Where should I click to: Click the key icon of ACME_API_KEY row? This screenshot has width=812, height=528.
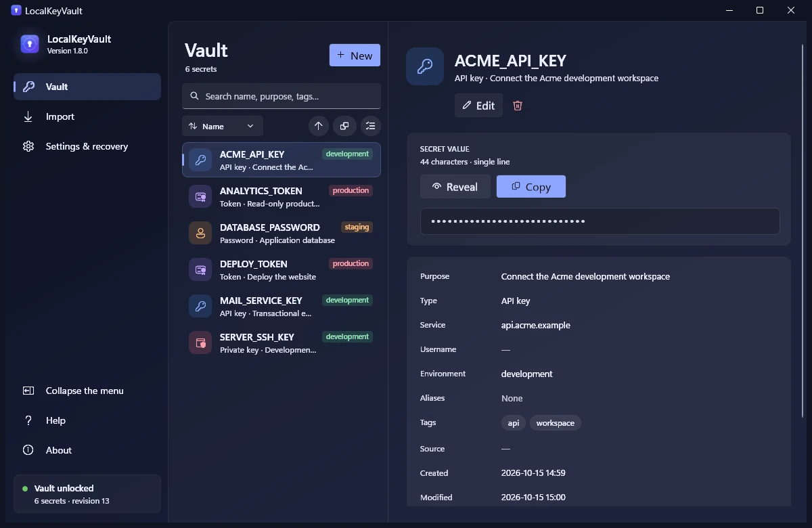(x=200, y=160)
